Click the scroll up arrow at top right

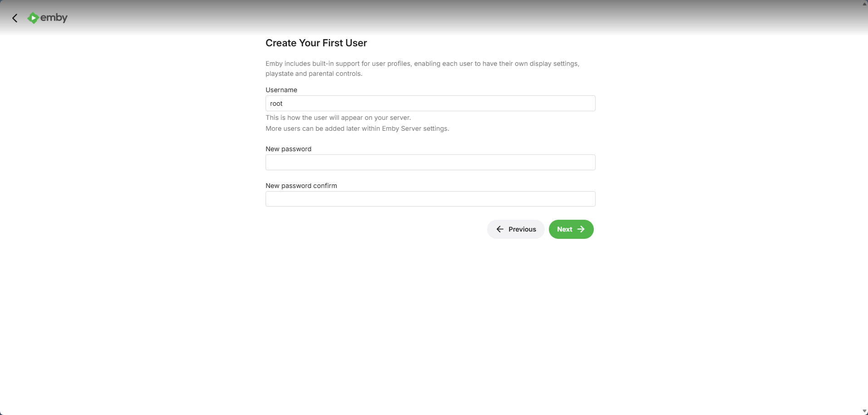click(x=864, y=4)
